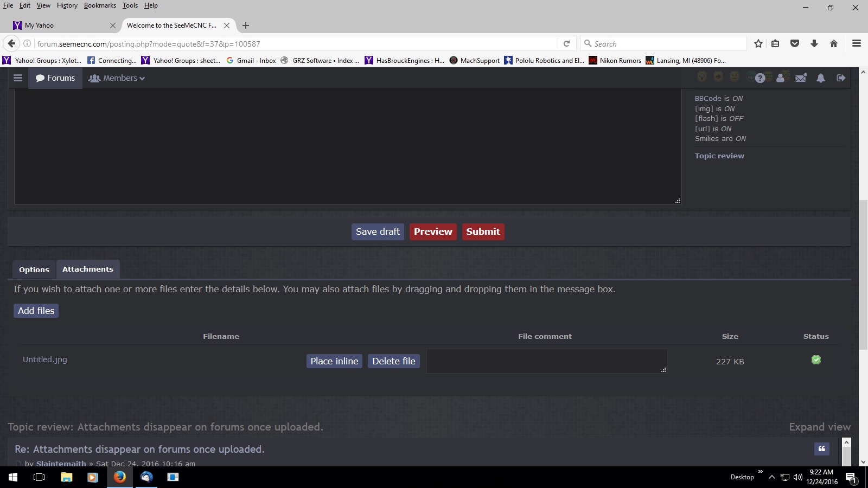Image resolution: width=868 pixels, height=488 pixels.
Task: Save page to Pocket
Action: (795, 44)
